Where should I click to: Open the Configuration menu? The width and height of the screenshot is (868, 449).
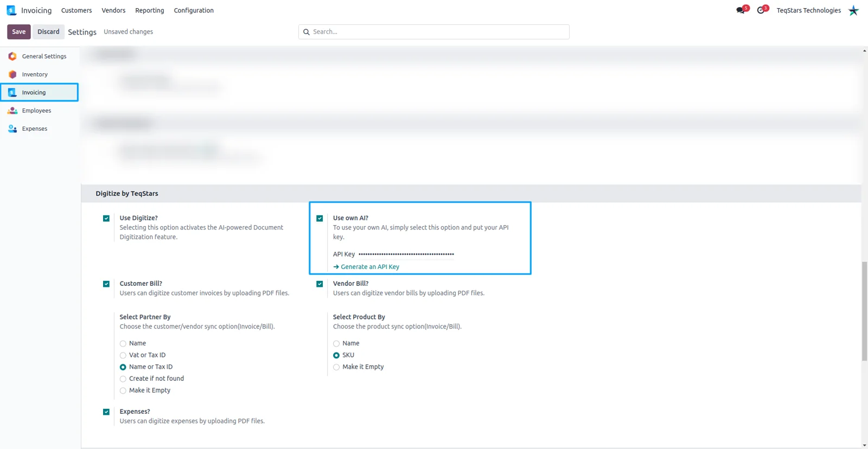tap(194, 10)
